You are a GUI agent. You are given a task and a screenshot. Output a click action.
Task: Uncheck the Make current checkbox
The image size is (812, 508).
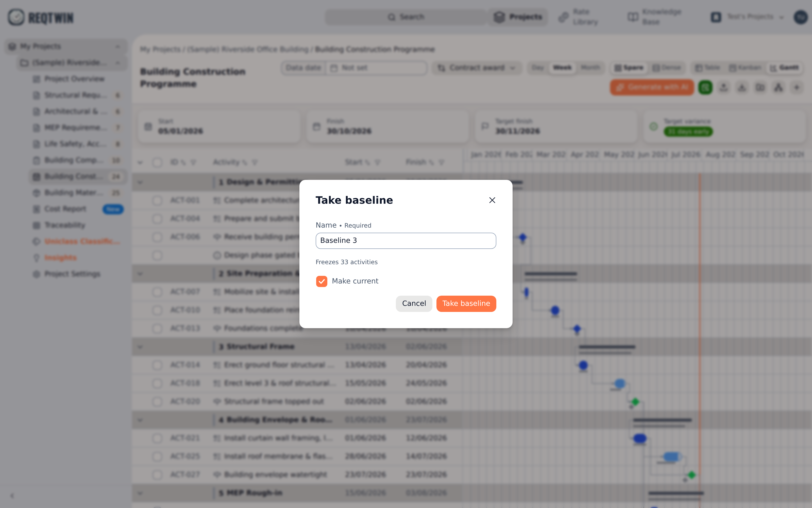point(322,281)
